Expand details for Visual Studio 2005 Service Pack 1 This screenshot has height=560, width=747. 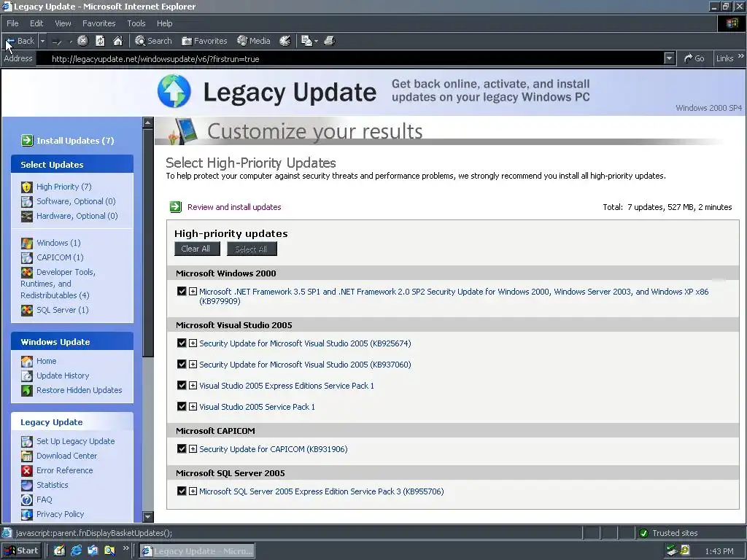coord(193,406)
